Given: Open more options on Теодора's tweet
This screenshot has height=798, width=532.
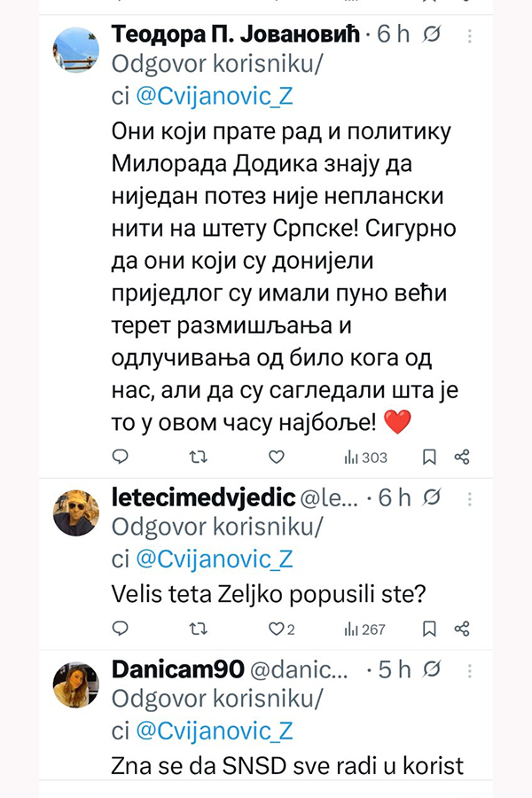Looking at the screenshot, I should point(470,36).
